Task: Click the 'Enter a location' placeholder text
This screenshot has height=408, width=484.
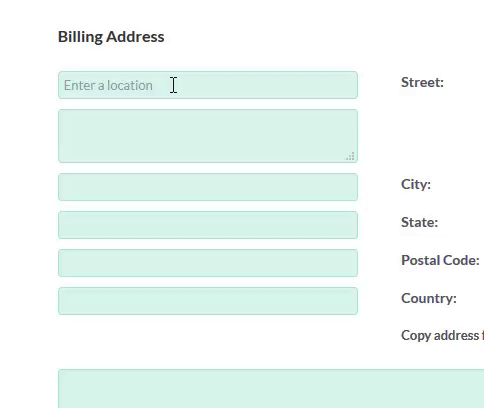Action: 108,85
